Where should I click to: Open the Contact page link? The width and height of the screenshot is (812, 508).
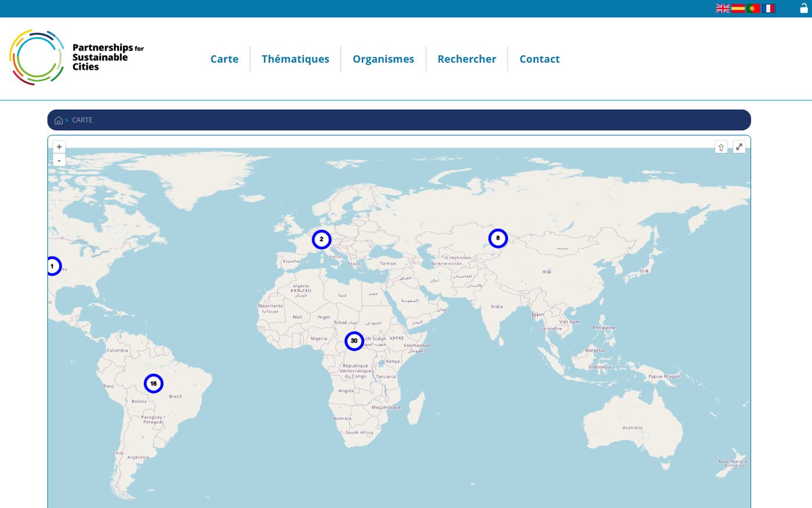(x=539, y=59)
